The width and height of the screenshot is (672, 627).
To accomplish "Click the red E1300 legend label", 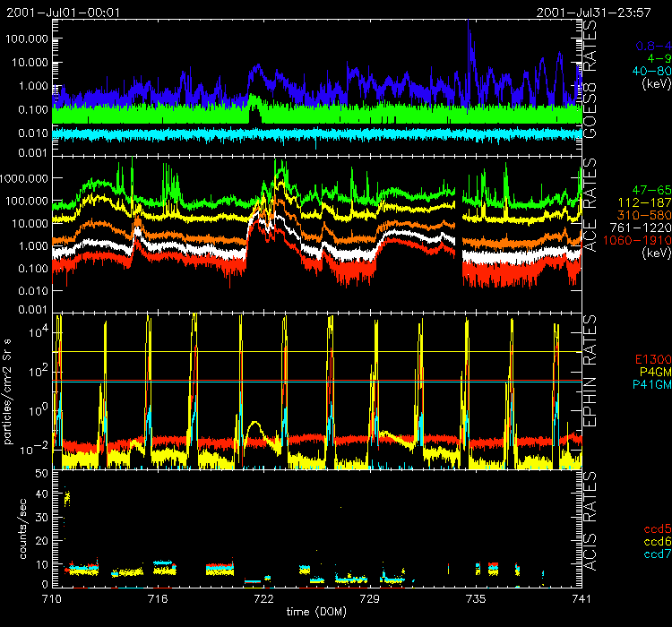I will pos(642,359).
